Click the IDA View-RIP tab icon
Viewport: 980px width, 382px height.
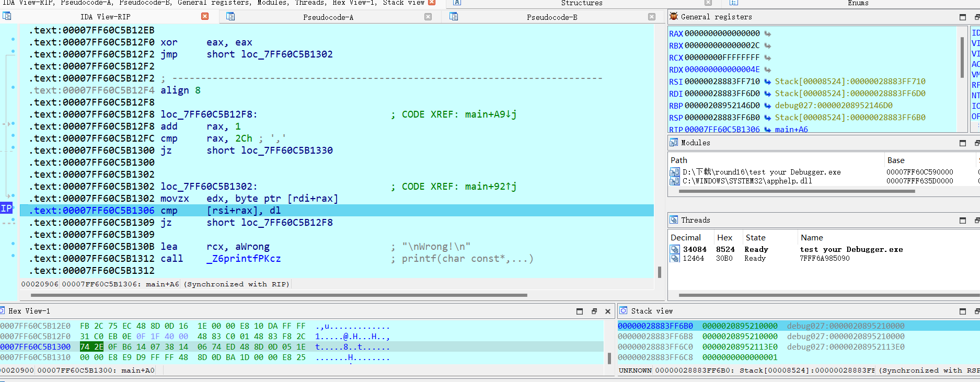(7, 16)
